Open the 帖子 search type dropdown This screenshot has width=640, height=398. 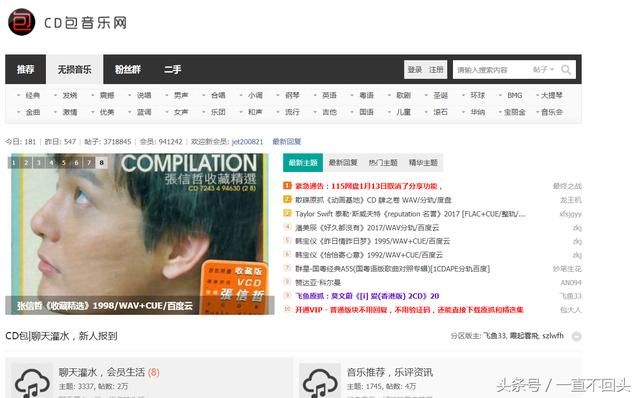tap(543, 70)
